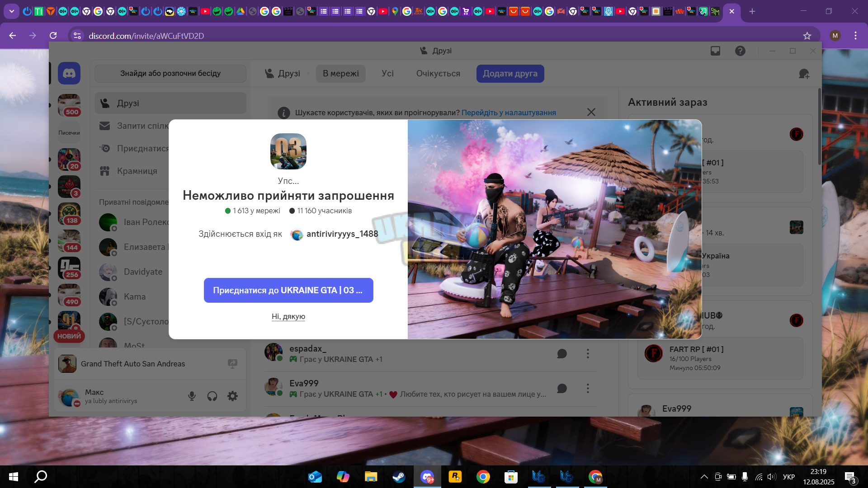Open more options for espadax_
868x488 pixels.
tap(588, 354)
